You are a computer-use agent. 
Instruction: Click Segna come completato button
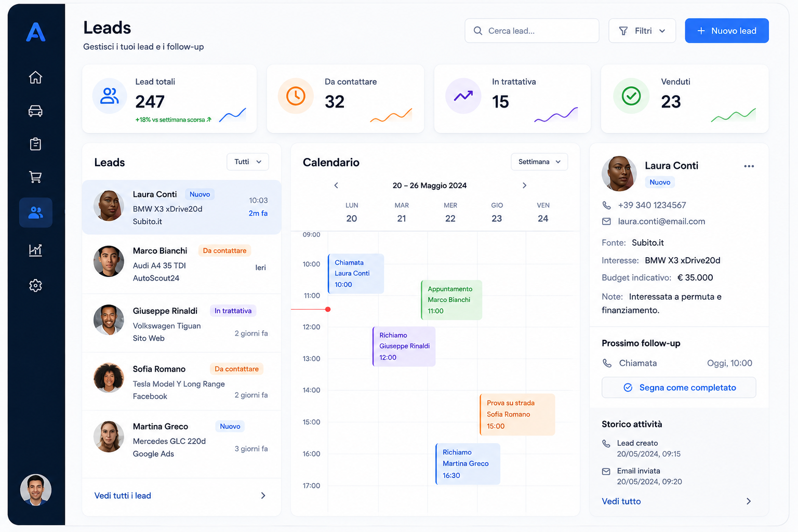coord(679,388)
